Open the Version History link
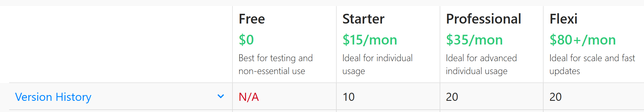Image resolution: width=644 pixels, height=112 pixels. (53, 97)
